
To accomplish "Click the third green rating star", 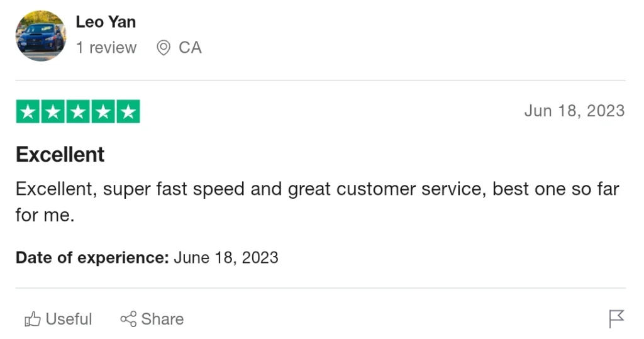I will tap(78, 112).
